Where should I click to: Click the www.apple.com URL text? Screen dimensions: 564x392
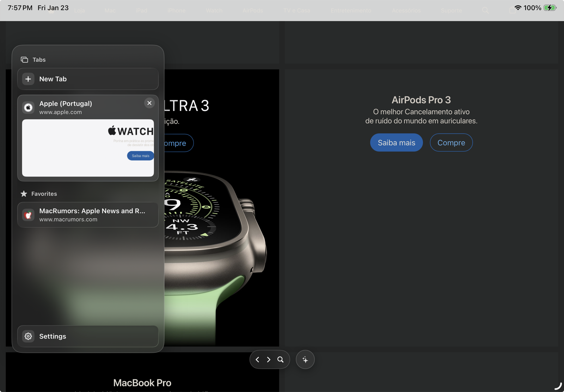(61, 112)
